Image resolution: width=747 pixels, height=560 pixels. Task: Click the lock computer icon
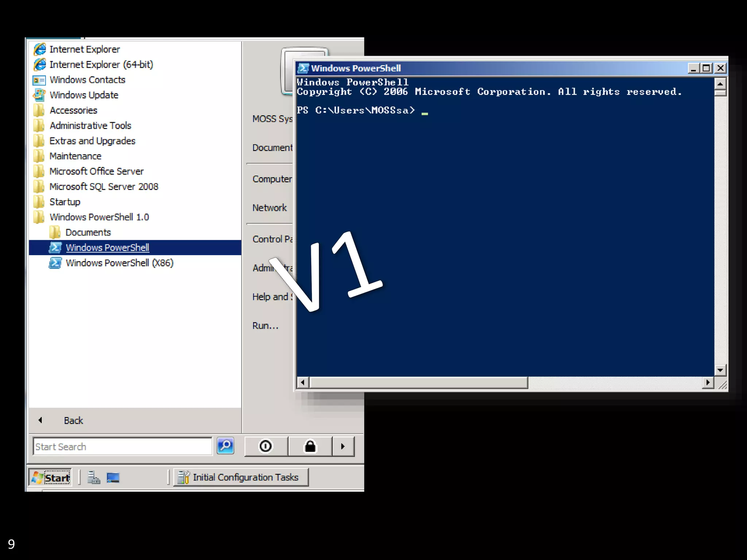point(310,446)
